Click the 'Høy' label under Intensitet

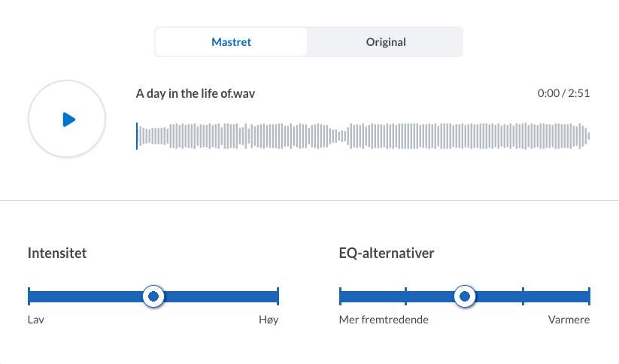268,320
